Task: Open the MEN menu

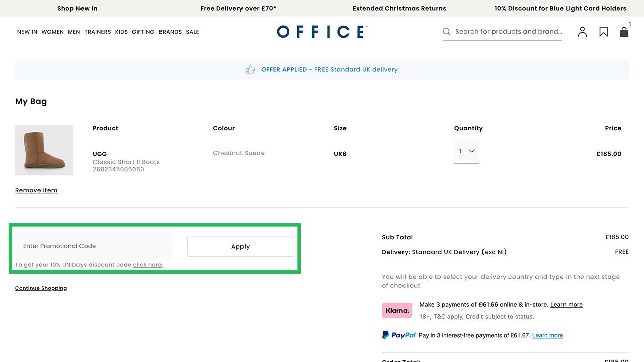Action: 74,32
